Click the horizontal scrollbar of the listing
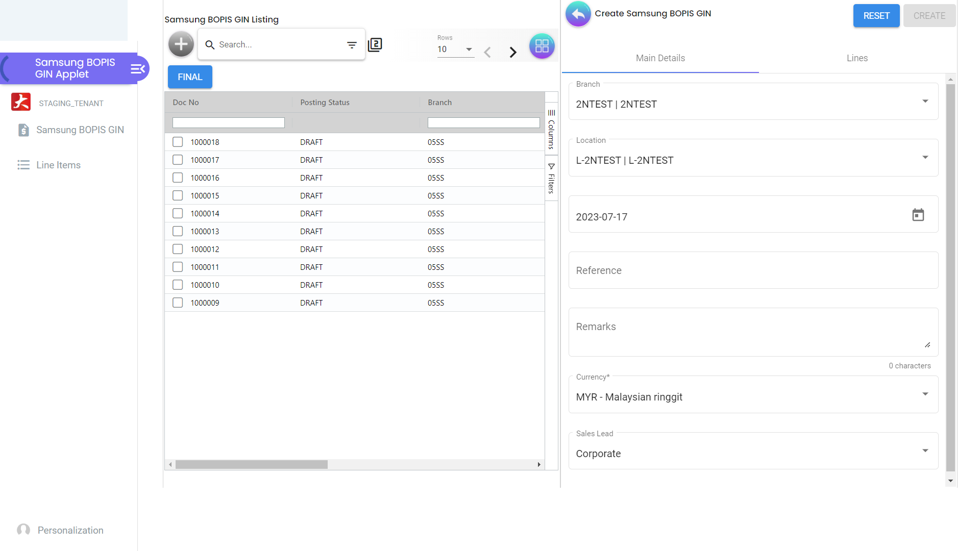 [252, 465]
